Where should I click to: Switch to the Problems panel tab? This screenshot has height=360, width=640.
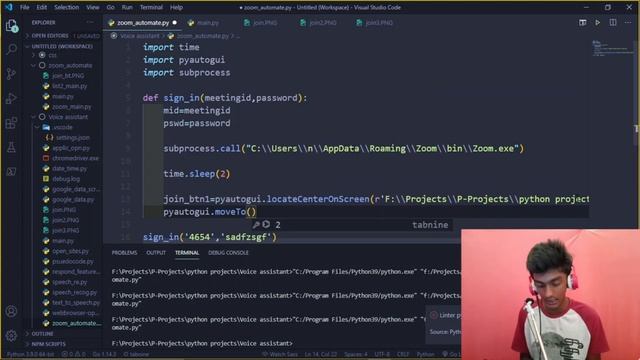point(124,253)
